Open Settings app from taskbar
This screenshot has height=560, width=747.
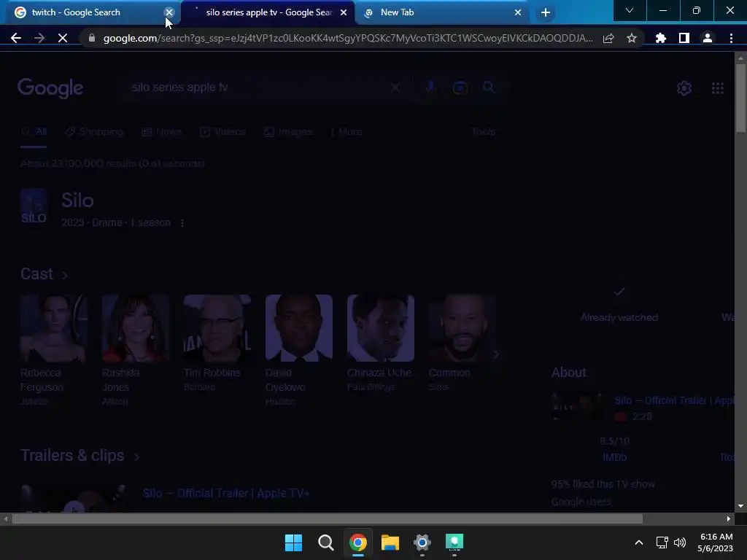[x=422, y=542]
